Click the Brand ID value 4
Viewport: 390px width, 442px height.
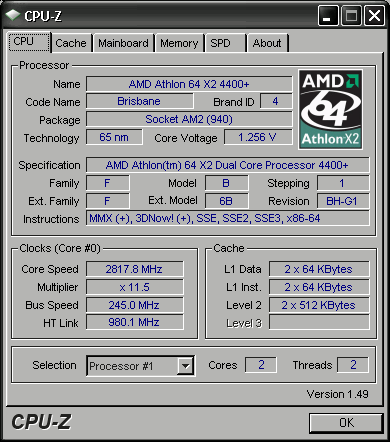click(x=276, y=101)
